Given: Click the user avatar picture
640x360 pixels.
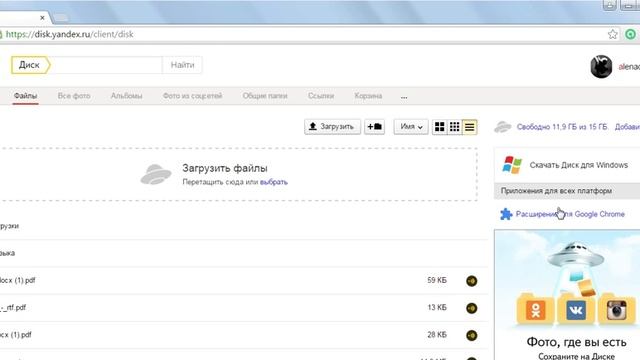Looking at the screenshot, I should 601,66.
